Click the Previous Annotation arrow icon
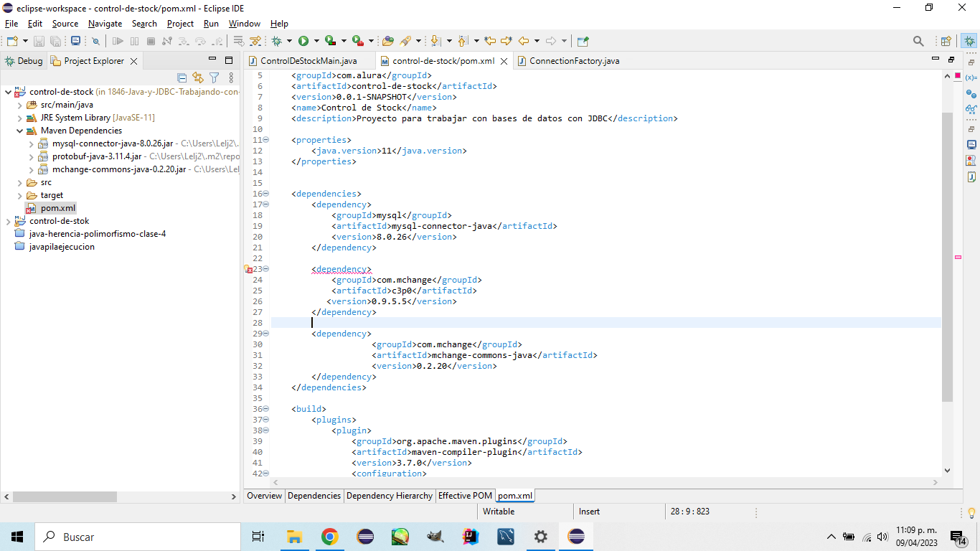 (x=463, y=41)
